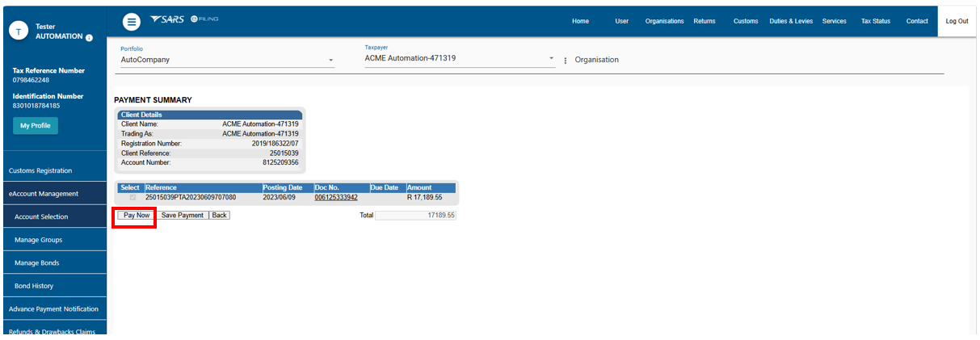Image resolution: width=980 pixels, height=340 pixels.
Task: Open the Taxpayer ACME Automation dropdown
Action: tap(551, 59)
